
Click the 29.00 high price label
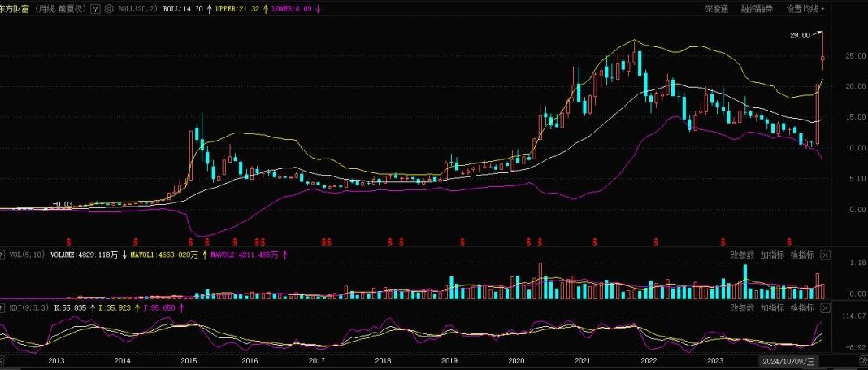(x=800, y=35)
